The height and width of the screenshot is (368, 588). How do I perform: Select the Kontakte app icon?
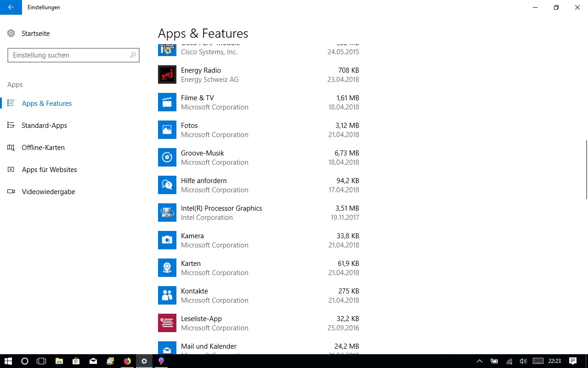click(x=167, y=295)
